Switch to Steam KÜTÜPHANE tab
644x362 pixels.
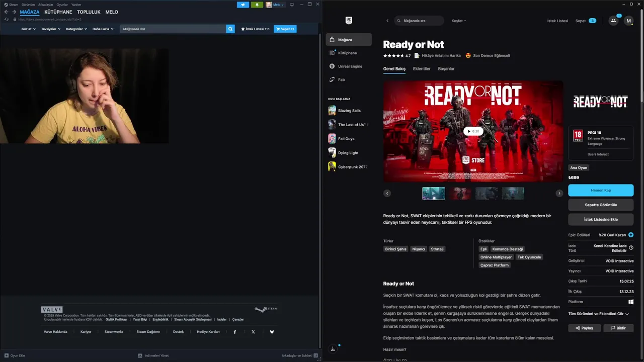pos(58,12)
